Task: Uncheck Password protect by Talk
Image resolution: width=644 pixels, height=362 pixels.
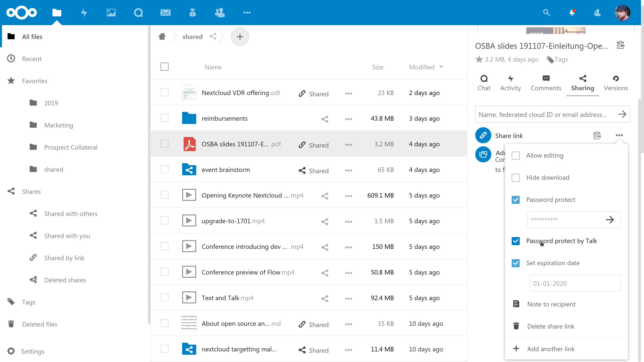Action: [516, 241]
